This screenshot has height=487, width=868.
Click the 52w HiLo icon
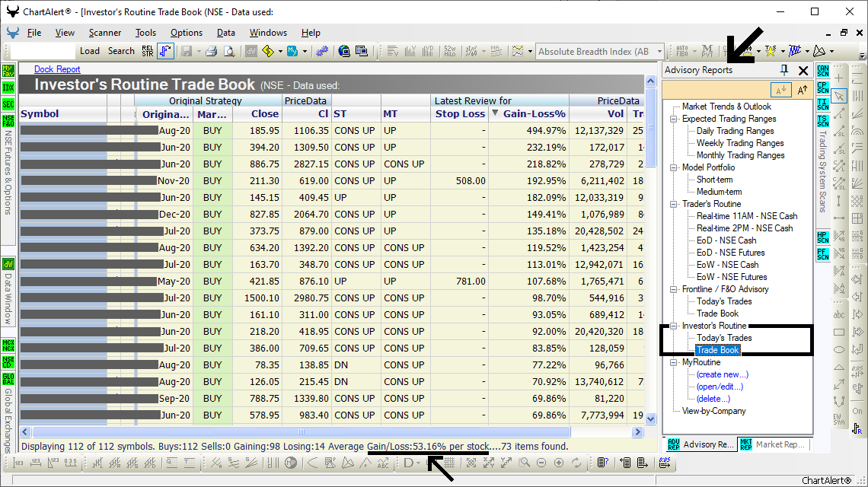point(450,51)
